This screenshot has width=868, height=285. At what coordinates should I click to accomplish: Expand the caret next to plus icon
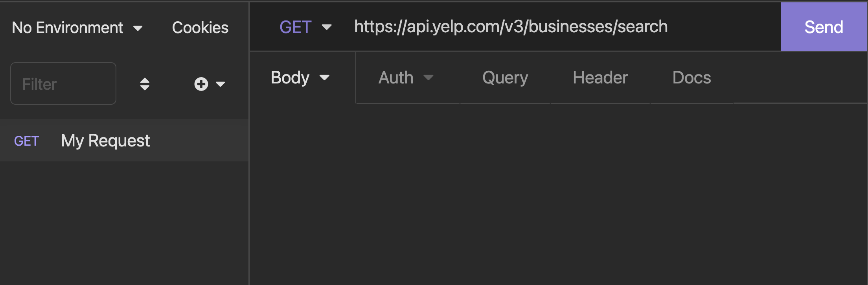point(221,84)
